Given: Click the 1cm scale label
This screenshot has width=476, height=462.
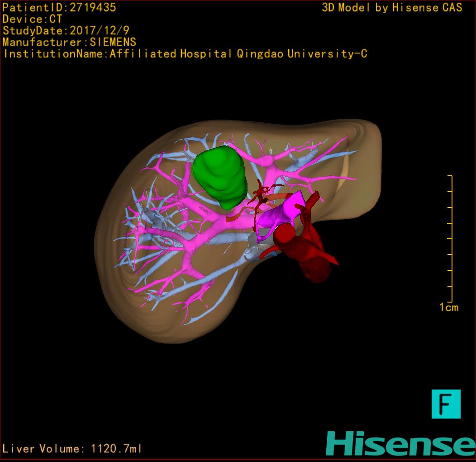Looking at the screenshot, I should pos(448,308).
